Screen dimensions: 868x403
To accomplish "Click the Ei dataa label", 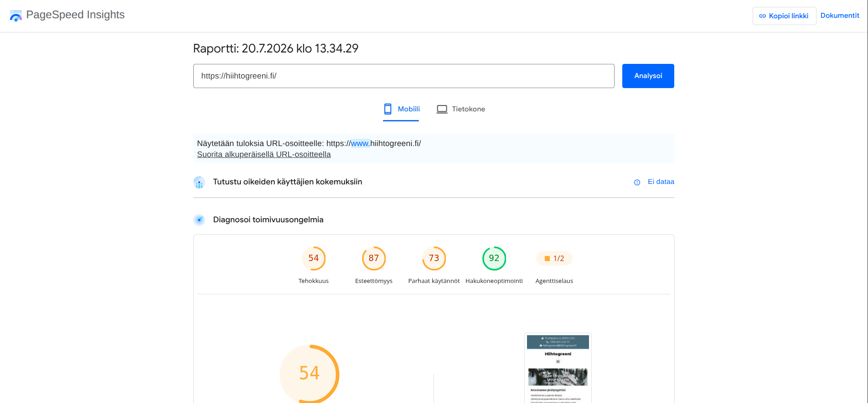I will (661, 182).
